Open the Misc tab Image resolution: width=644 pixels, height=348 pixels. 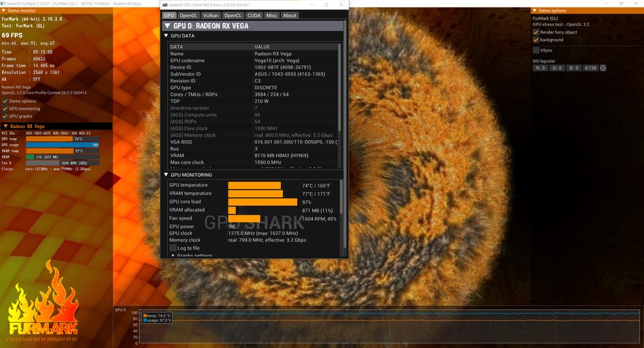tap(272, 15)
